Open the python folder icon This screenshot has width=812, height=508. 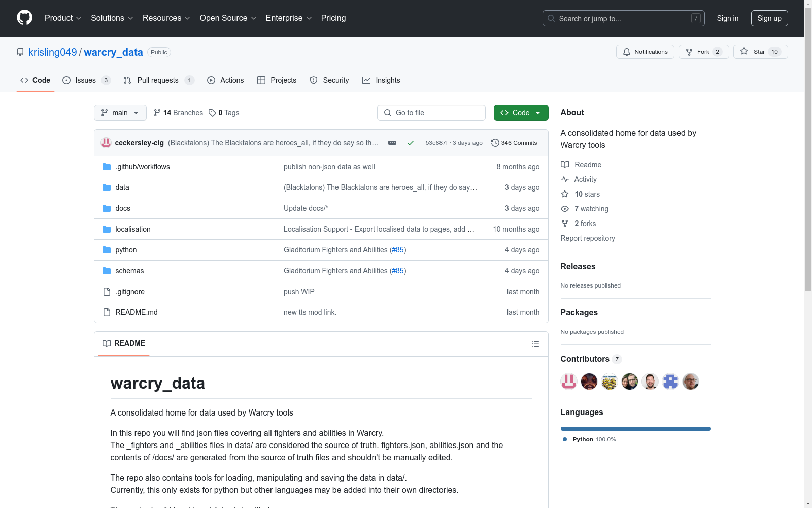[107, 250]
